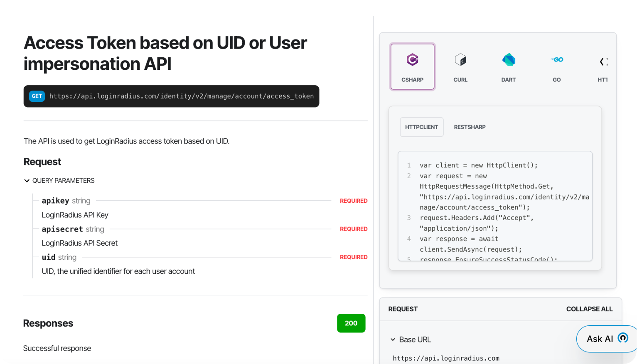The image size is (637, 364).
Task: Click the REQUIRED label for apisecret
Action: (354, 229)
